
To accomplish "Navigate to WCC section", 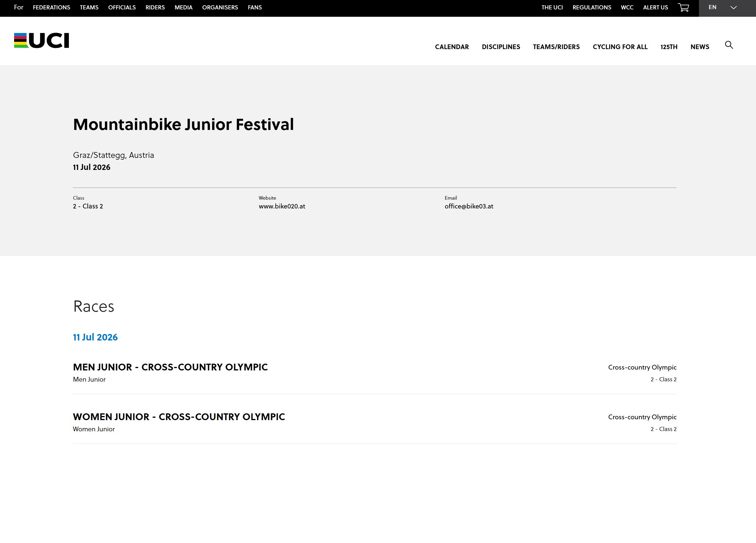I will [627, 7].
